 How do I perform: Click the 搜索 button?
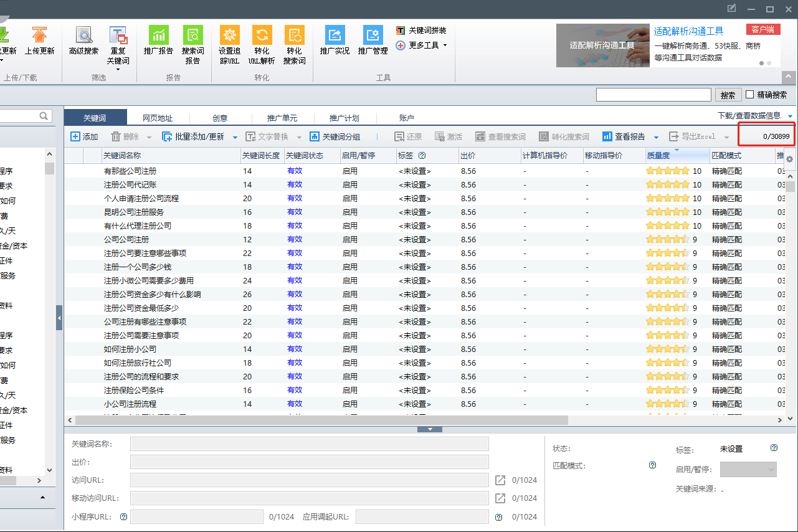click(x=728, y=95)
